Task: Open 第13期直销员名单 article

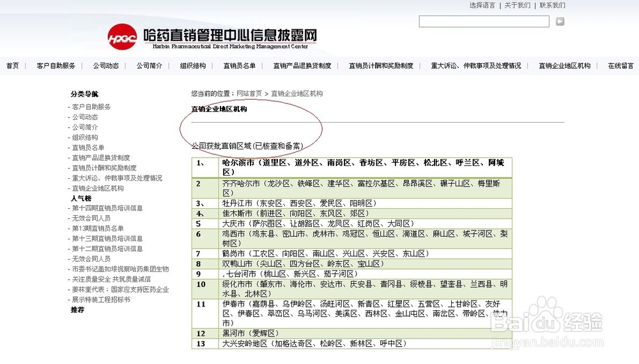Action: [98, 229]
